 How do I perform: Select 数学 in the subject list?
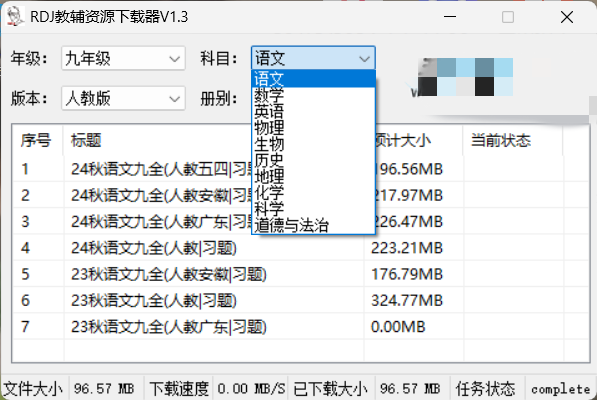coord(313,95)
